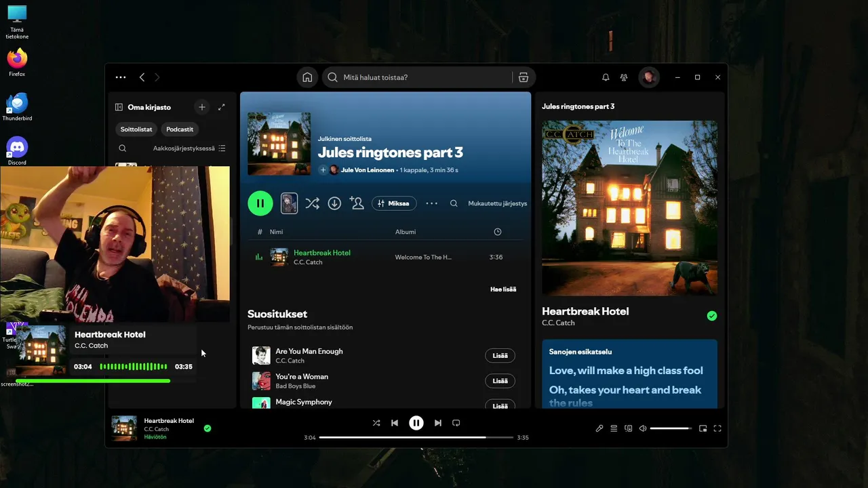Search within the library
868x488 pixels.
point(123,148)
